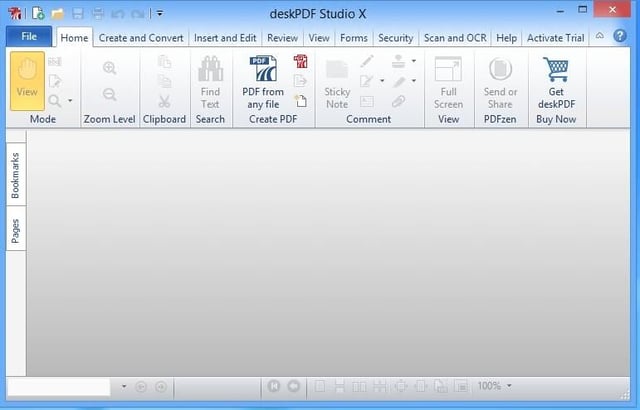640x410 pixels.
Task: Open the customize quick access toolbar dropdown
Action: click(160, 14)
